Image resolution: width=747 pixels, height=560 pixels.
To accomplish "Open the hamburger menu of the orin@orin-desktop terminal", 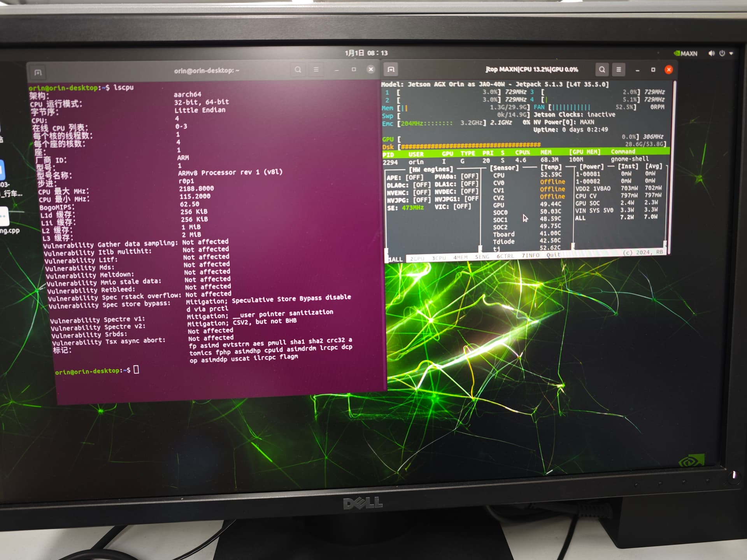I will coord(316,70).
